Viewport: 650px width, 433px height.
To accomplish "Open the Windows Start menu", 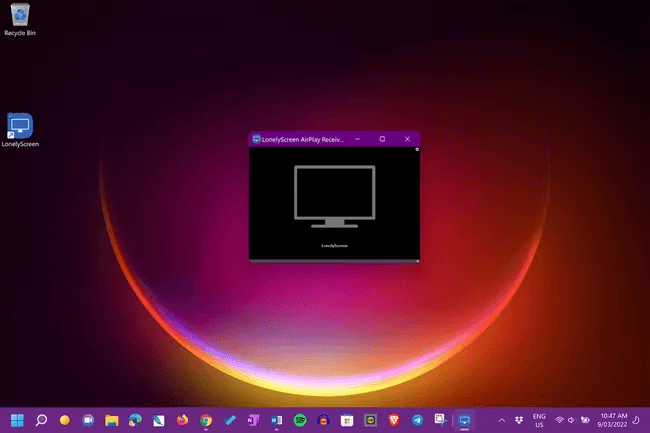I will tap(17, 420).
